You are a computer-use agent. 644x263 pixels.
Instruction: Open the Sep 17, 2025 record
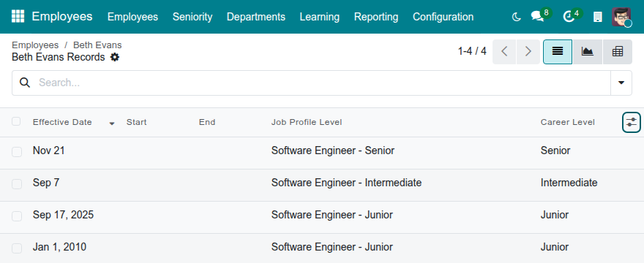click(63, 215)
